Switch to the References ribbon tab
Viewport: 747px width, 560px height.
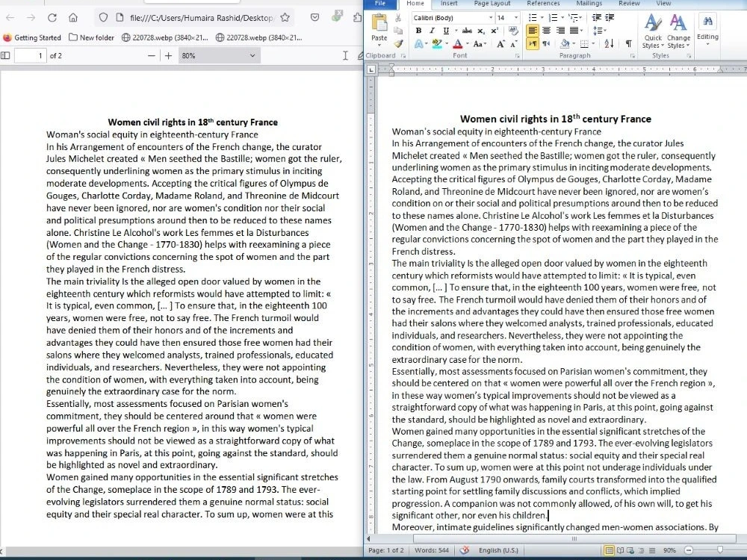[543, 3]
